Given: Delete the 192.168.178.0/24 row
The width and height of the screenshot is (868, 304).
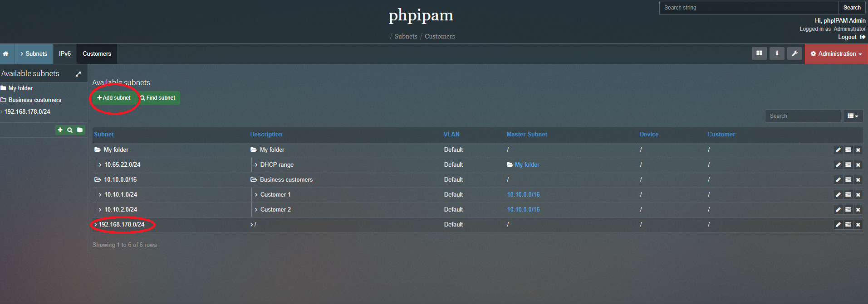Looking at the screenshot, I should (858, 225).
